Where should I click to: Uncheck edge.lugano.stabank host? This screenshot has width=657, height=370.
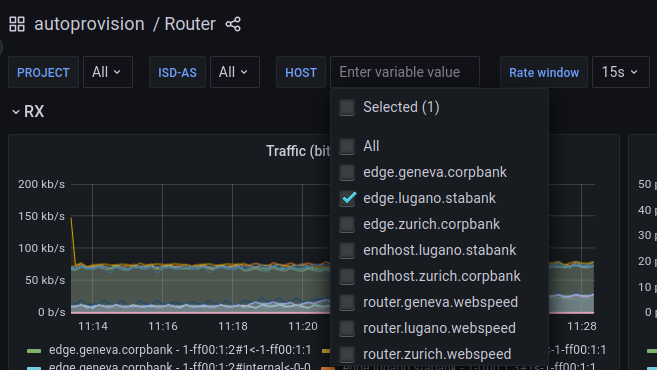pos(347,198)
